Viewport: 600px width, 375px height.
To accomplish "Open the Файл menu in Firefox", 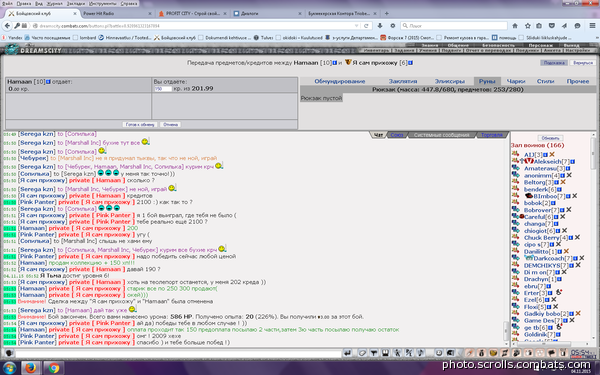I will (7, 3).
